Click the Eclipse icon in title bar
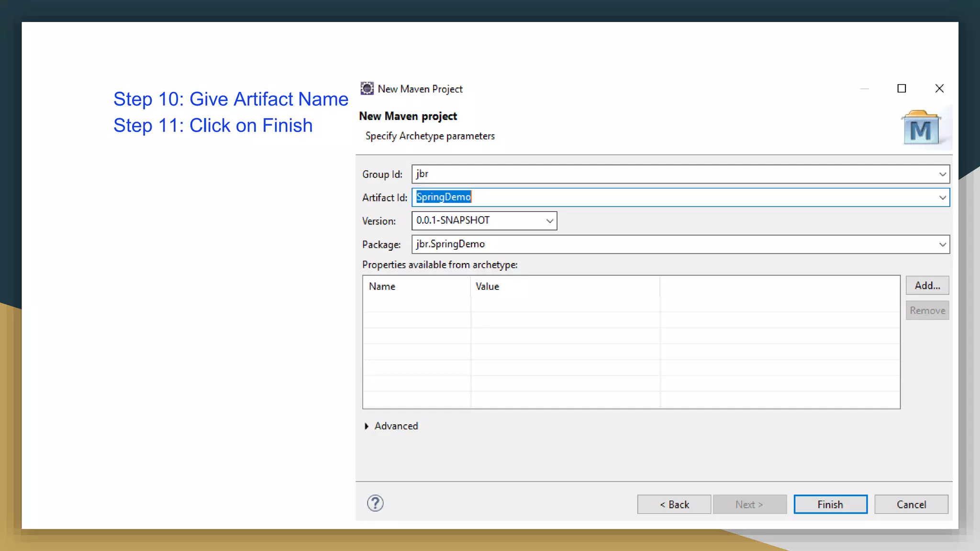This screenshot has width=980, height=551. point(367,88)
